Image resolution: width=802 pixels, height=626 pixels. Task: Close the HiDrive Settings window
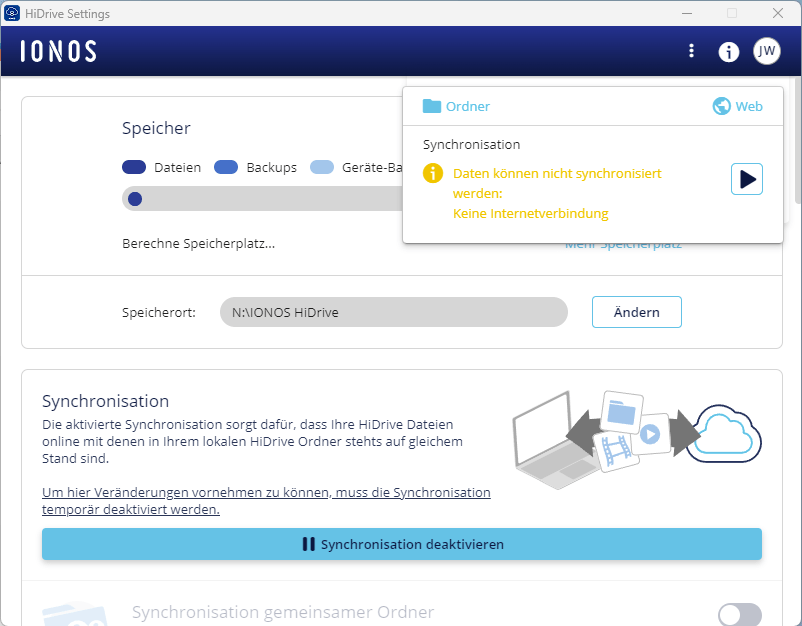tap(777, 13)
